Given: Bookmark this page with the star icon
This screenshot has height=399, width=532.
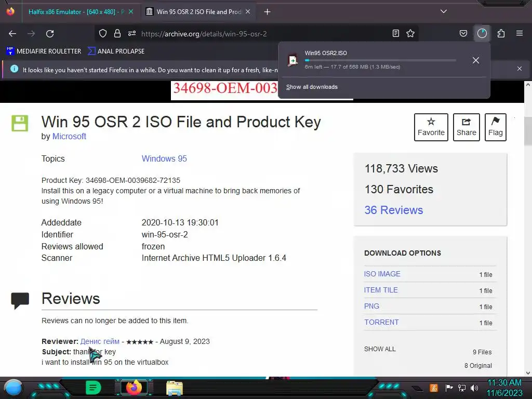Looking at the screenshot, I should pos(410,33).
